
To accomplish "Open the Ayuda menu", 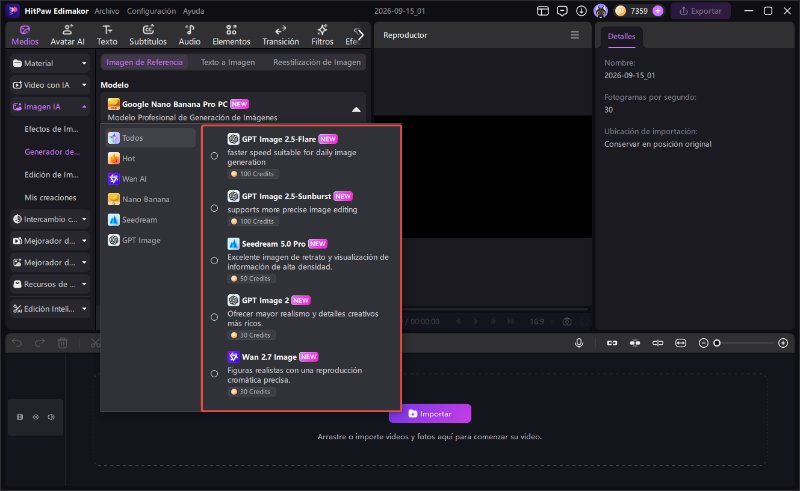I will (x=193, y=11).
